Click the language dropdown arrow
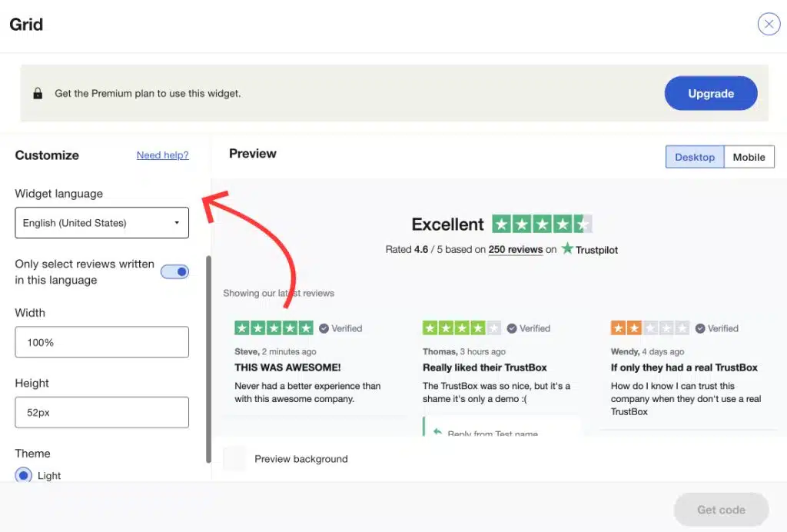 tap(177, 223)
